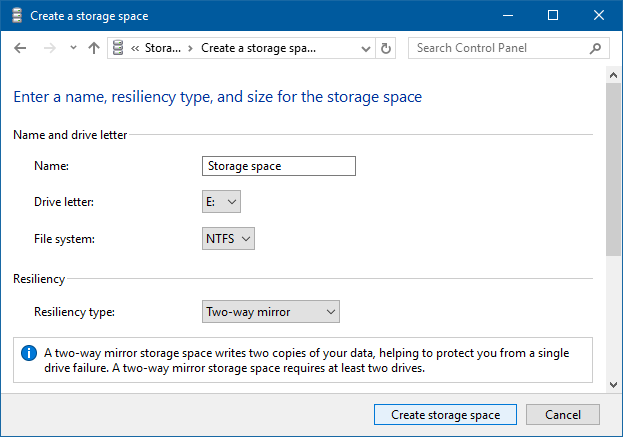Click the scrollbar up arrow
Image resolution: width=624 pixels, height=437 pixels.
[x=613, y=75]
